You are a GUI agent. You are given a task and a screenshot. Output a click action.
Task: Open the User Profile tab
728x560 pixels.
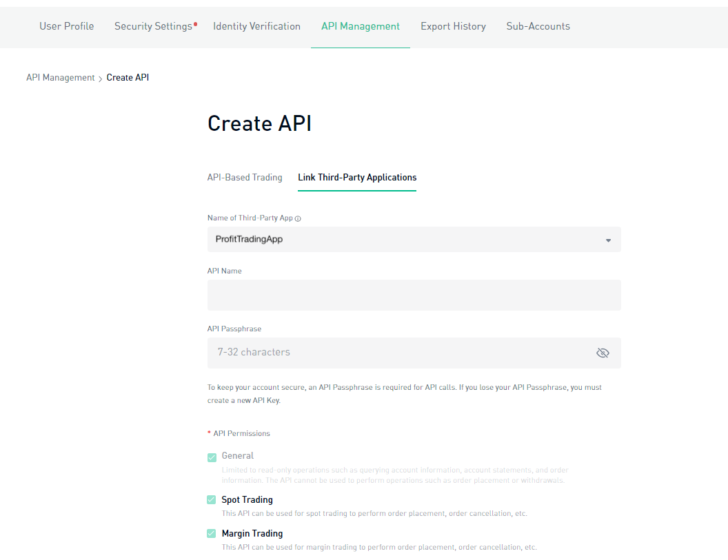click(67, 26)
